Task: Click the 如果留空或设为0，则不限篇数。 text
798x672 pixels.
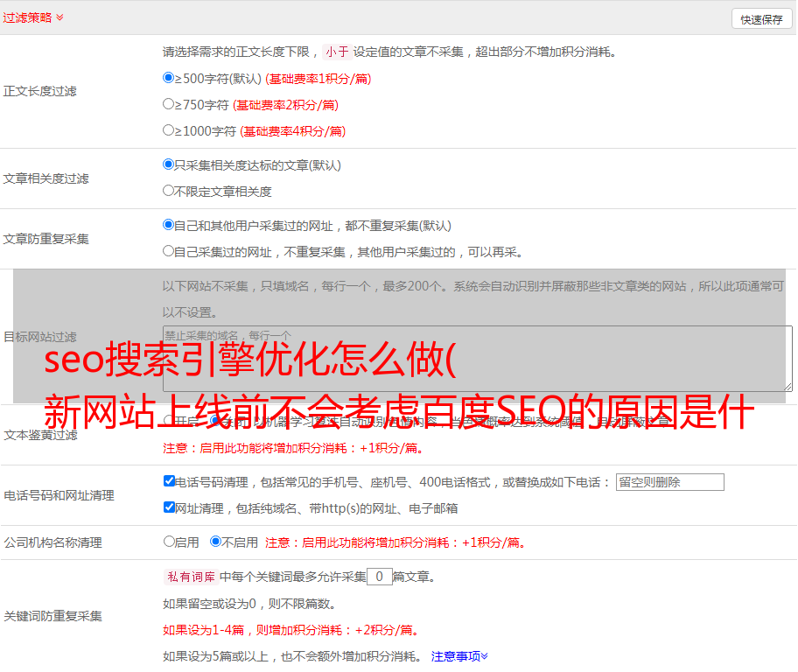Action: click(x=249, y=604)
